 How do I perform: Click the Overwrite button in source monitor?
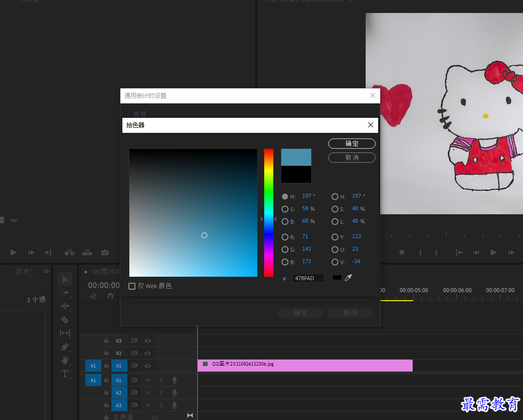(87, 252)
